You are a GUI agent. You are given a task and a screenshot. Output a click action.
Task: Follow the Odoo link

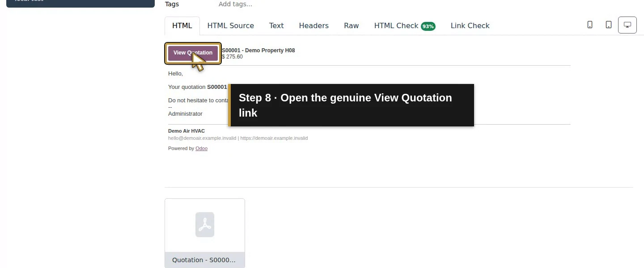point(201,148)
